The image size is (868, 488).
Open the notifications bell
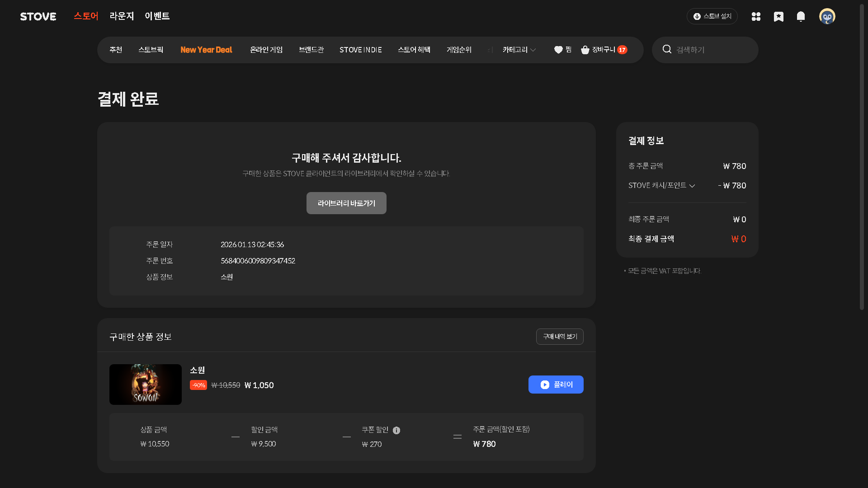click(801, 17)
